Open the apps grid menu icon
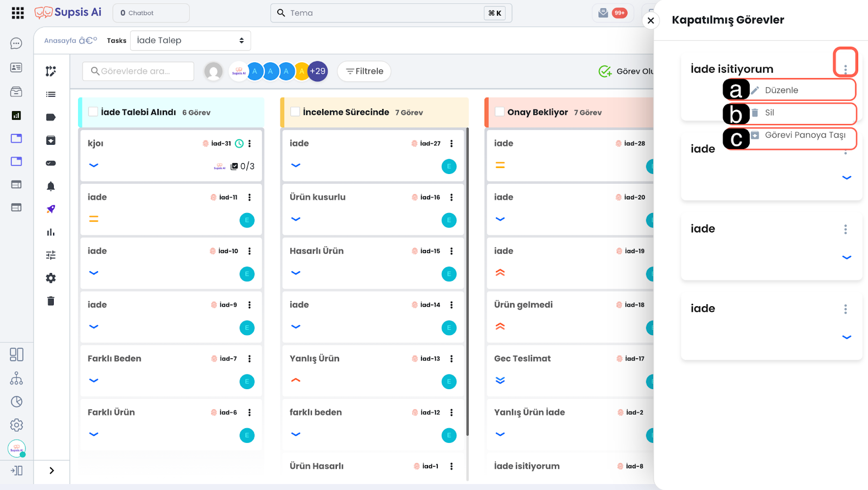868x490 pixels. coord(17,13)
